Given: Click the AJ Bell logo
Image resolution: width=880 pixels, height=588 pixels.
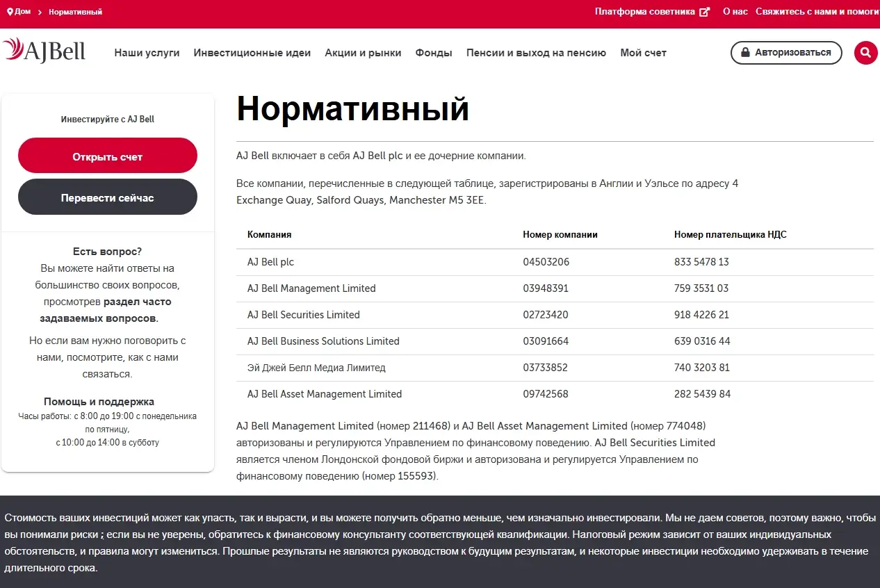Looking at the screenshot, I should [44, 49].
